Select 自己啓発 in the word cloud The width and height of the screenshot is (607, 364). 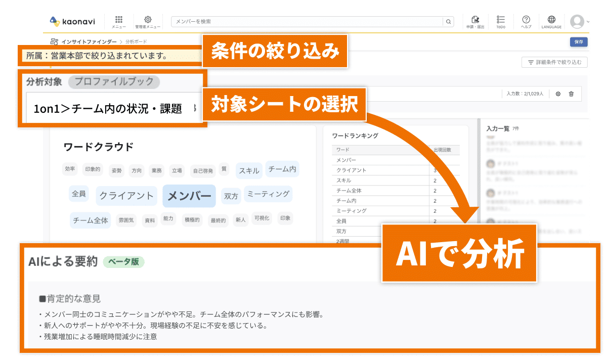click(x=202, y=170)
